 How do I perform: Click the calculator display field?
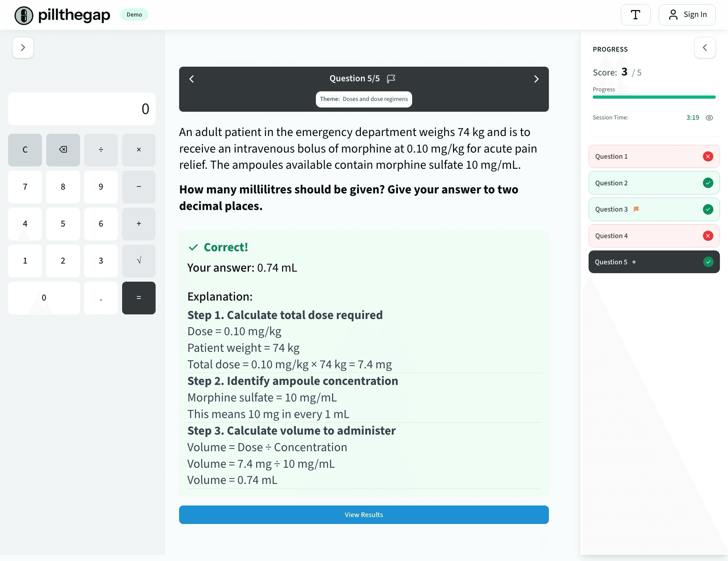tap(82, 109)
